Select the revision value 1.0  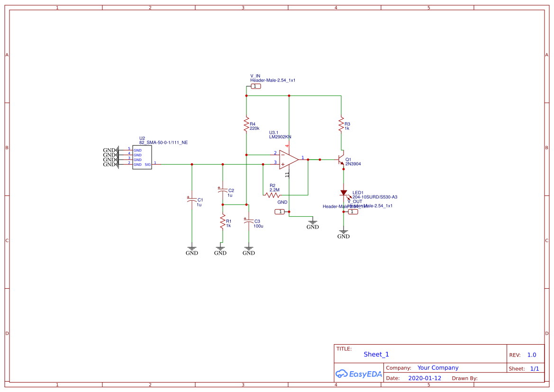(532, 355)
